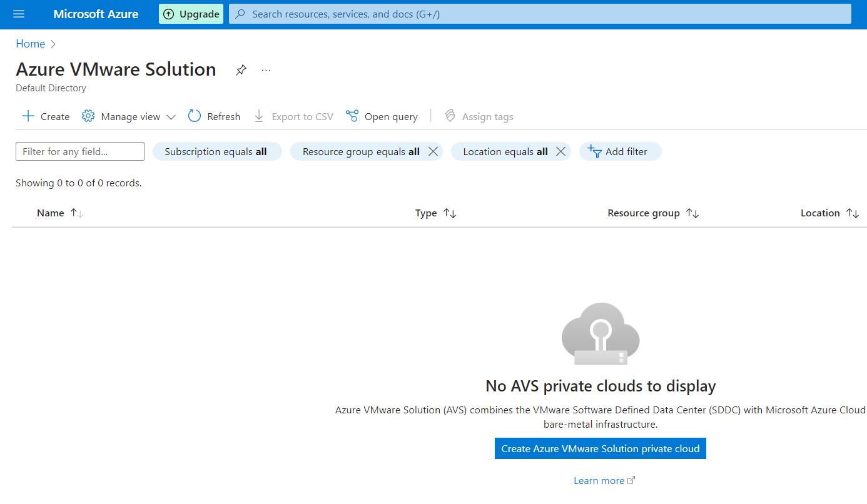Click the Create toolbar button
Image resolution: width=867 pixels, height=504 pixels.
tap(46, 116)
